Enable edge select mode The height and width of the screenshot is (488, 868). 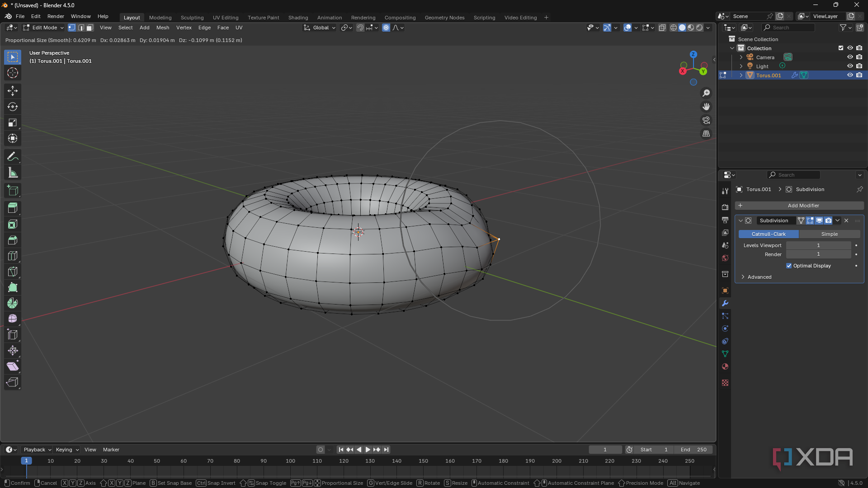[81, 28]
